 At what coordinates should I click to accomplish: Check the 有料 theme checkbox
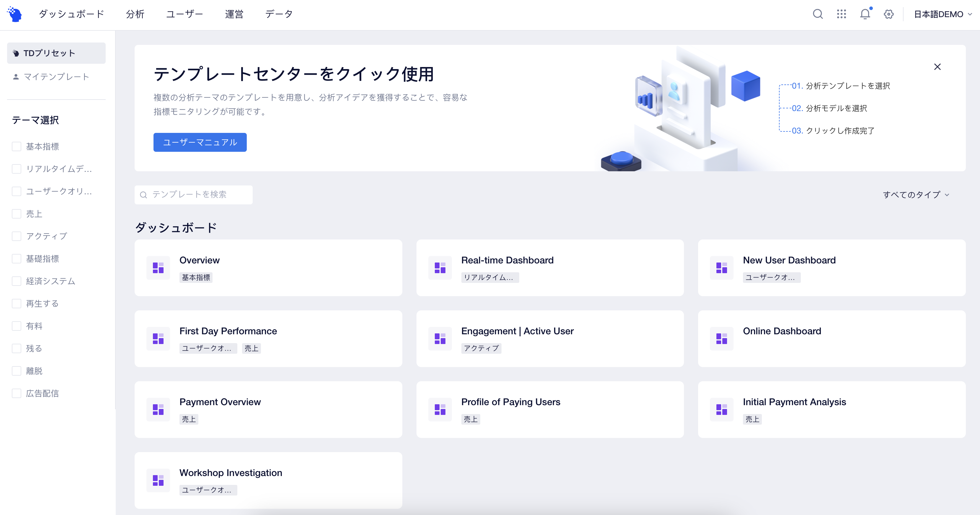point(16,326)
